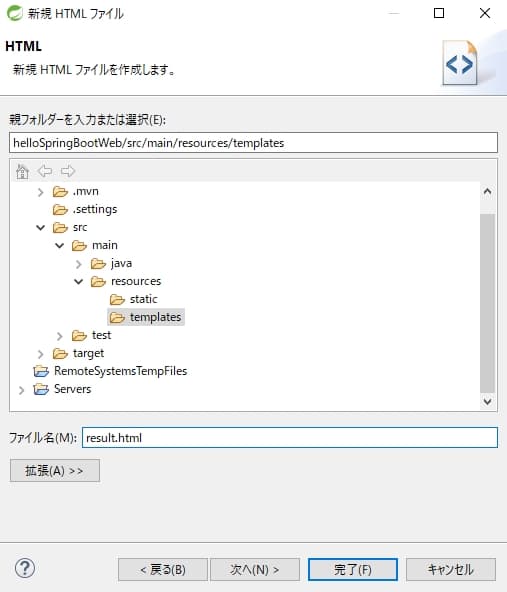Screen dimensions: 507x592
Task: Click the RemoteSystemsTempFiles project icon
Action: (41, 372)
